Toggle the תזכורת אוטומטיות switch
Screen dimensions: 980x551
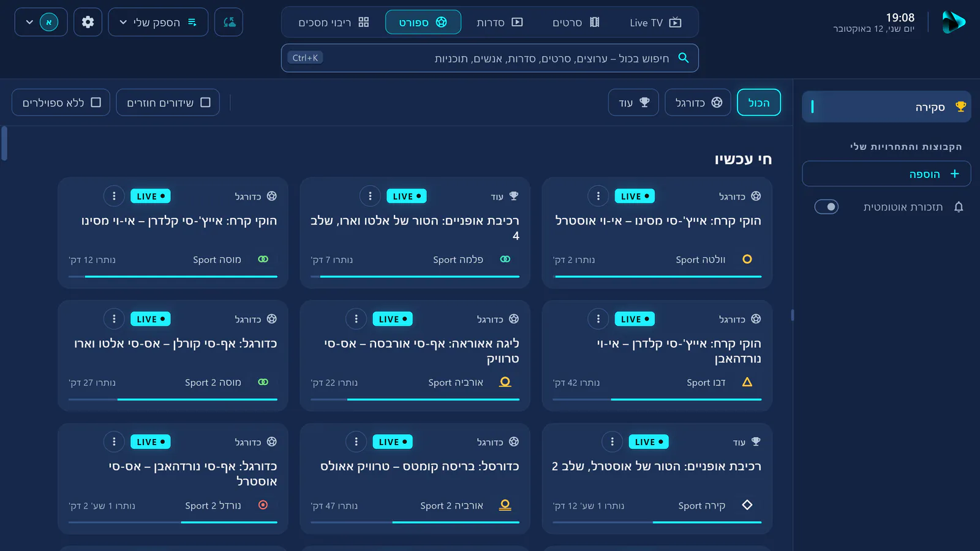(x=826, y=207)
